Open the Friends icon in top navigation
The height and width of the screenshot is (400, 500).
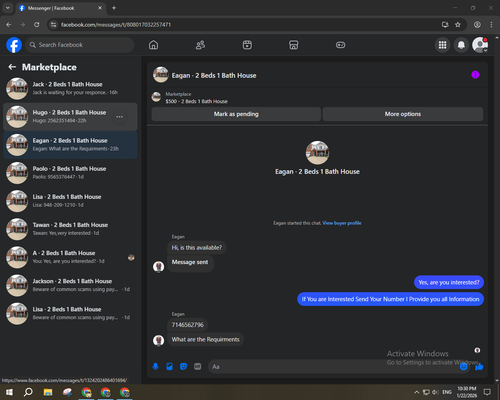(x=200, y=45)
